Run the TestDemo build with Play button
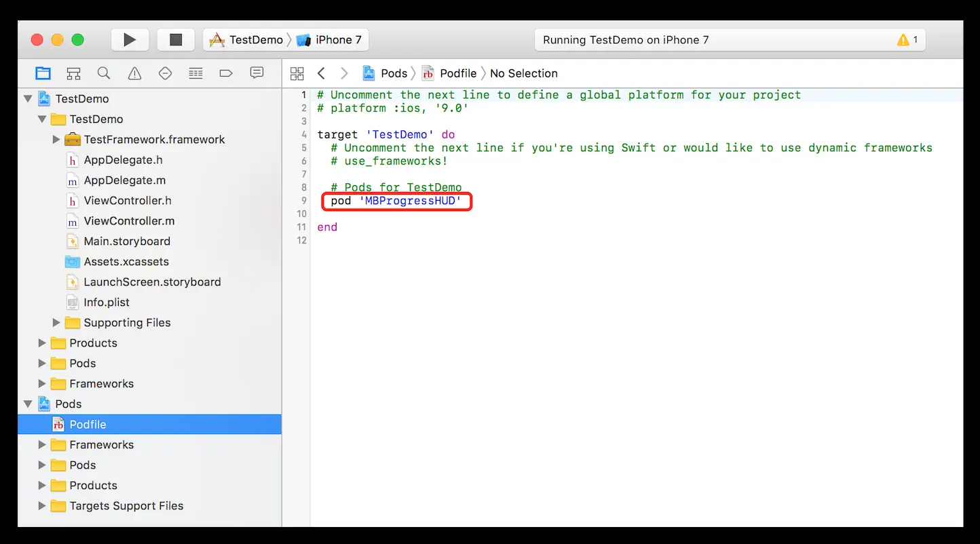This screenshot has height=544, width=980. click(130, 40)
